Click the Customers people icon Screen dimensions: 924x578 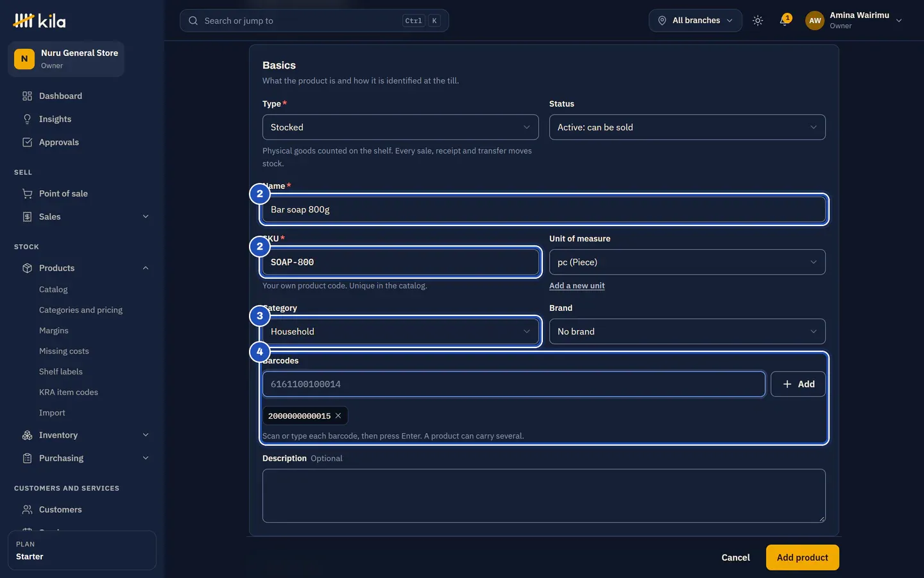coord(27,510)
